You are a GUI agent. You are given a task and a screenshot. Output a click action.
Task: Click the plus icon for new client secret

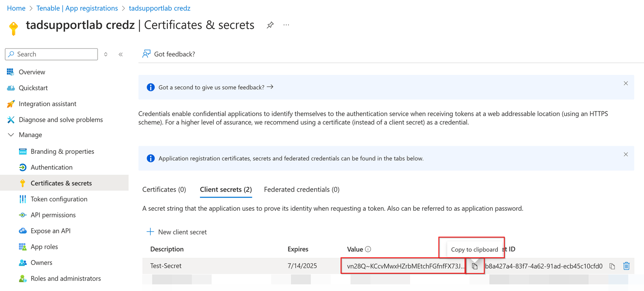click(x=150, y=232)
